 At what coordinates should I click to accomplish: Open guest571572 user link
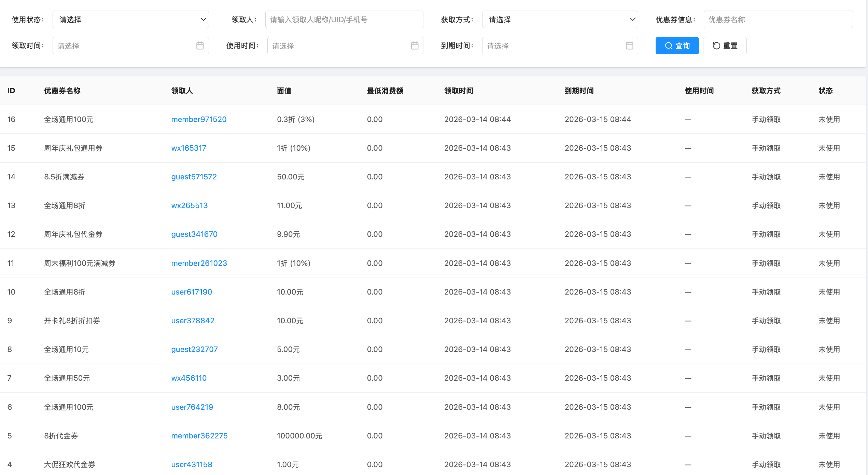click(194, 177)
